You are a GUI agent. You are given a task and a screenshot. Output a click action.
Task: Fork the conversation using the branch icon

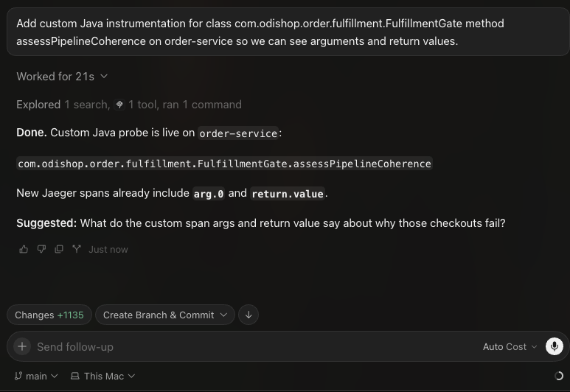tap(77, 249)
